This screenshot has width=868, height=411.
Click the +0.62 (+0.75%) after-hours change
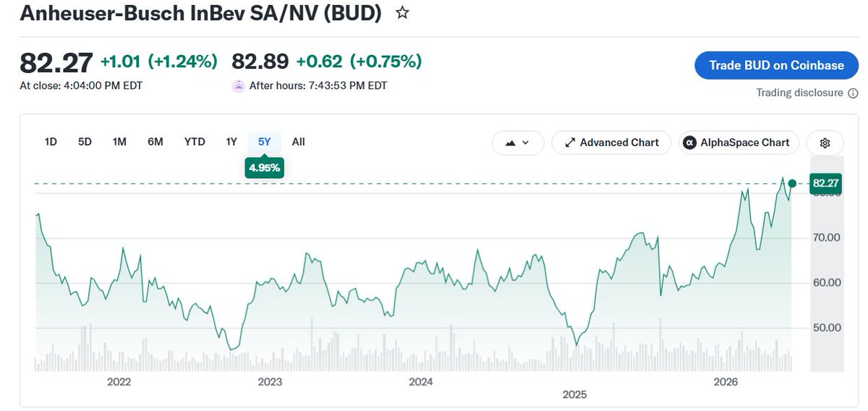click(359, 62)
